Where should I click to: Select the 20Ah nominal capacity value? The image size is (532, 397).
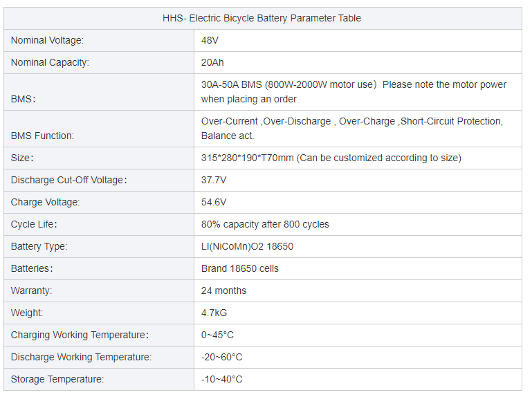coord(212,63)
